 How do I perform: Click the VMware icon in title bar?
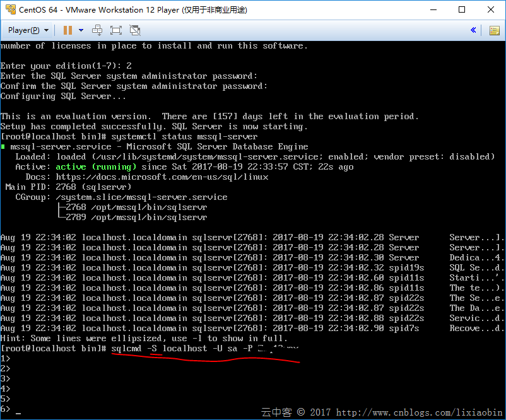[9, 9]
